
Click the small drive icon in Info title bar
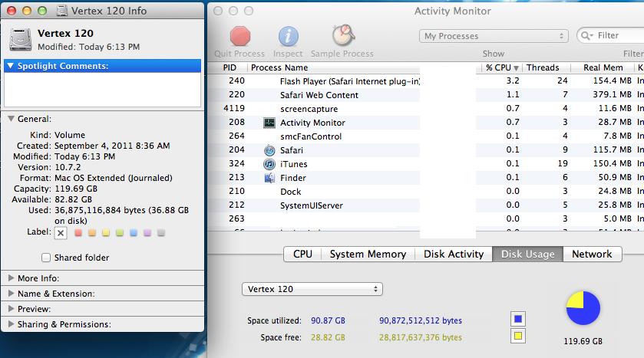(62, 11)
